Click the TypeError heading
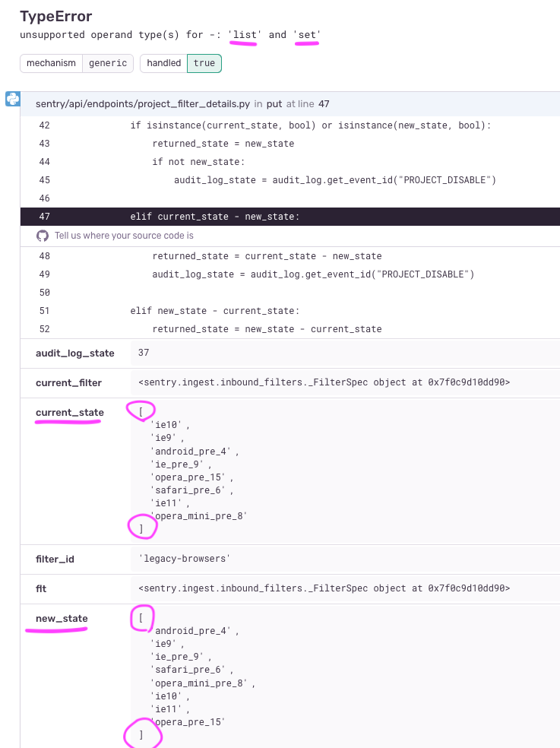 [55, 16]
